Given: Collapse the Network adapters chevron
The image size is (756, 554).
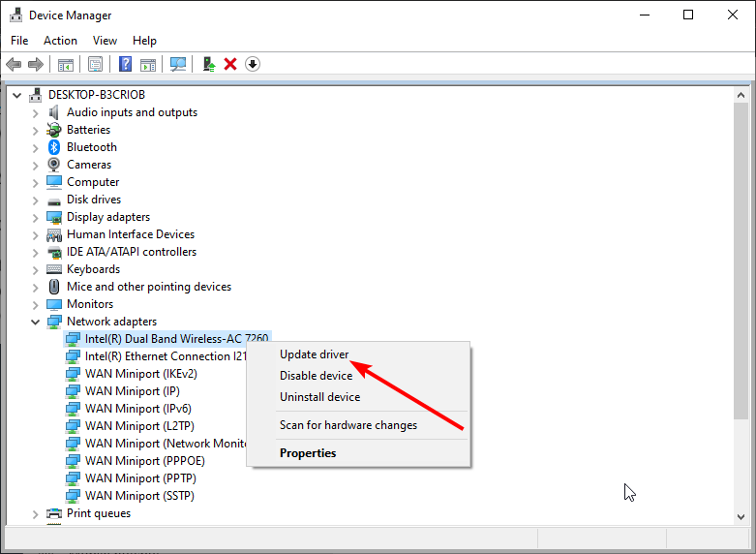Looking at the screenshot, I should coord(35,322).
